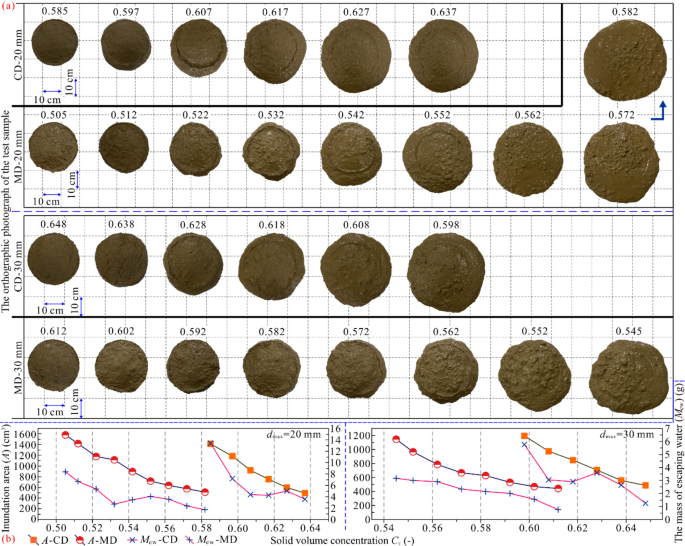
Task: Open the sample photo labeled 0.617
Action: coord(274,51)
